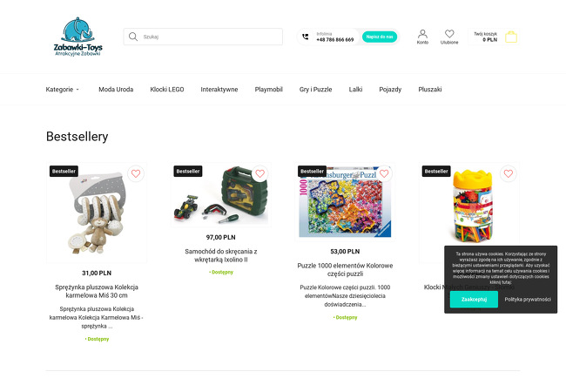Viewport: 566px width, 392px height.
Task: Click the magnifier search icon
Action: 133,37
